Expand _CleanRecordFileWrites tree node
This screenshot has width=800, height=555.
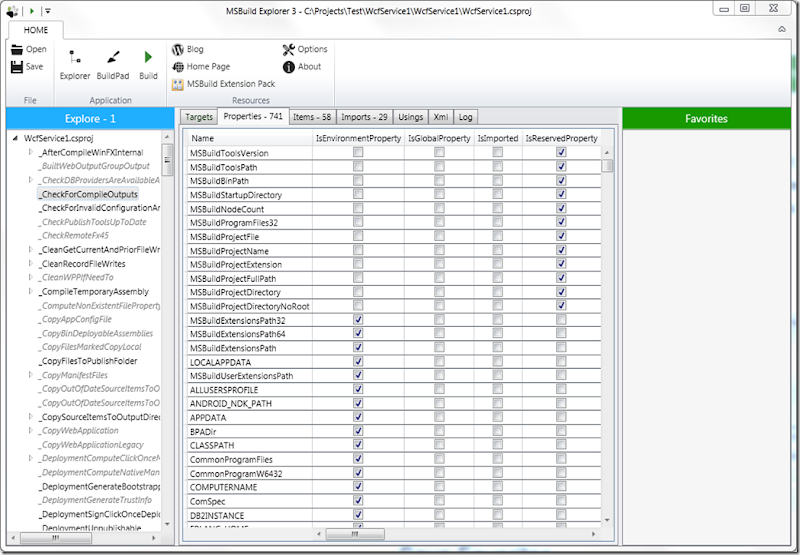(x=31, y=263)
